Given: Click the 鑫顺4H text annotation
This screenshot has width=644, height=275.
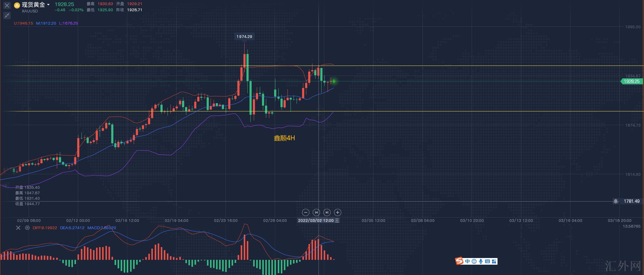Looking at the screenshot, I should [284, 138].
